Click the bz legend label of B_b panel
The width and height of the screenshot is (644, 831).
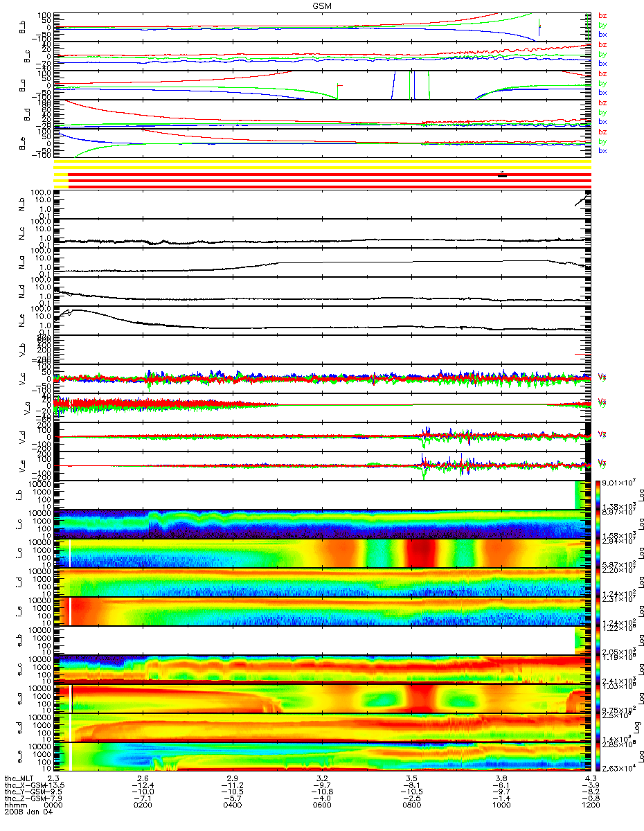click(602, 15)
